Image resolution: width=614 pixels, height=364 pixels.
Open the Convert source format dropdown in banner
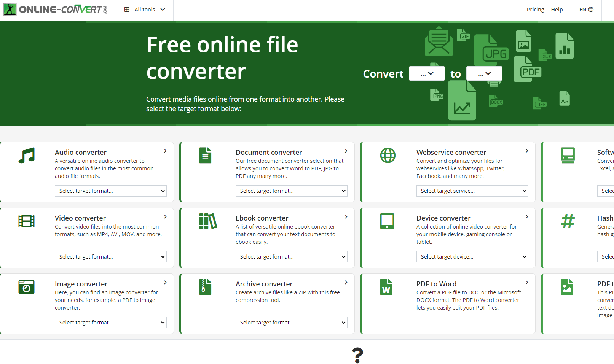pyautogui.click(x=427, y=73)
